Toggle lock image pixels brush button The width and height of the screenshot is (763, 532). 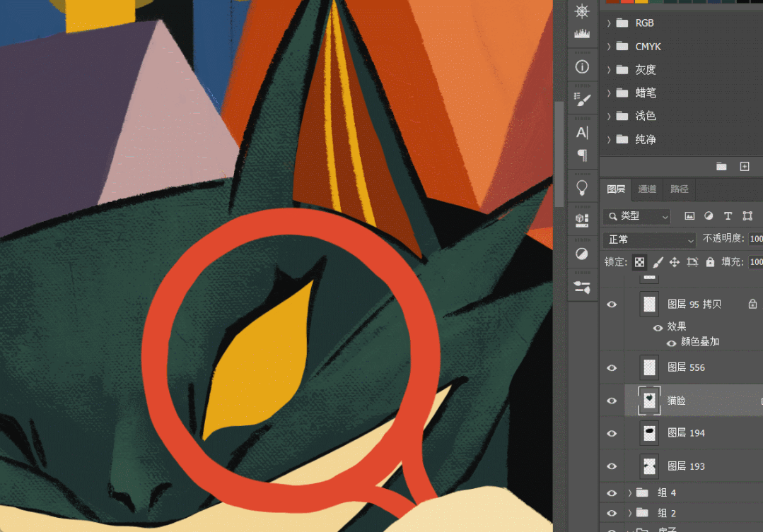(x=658, y=263)
